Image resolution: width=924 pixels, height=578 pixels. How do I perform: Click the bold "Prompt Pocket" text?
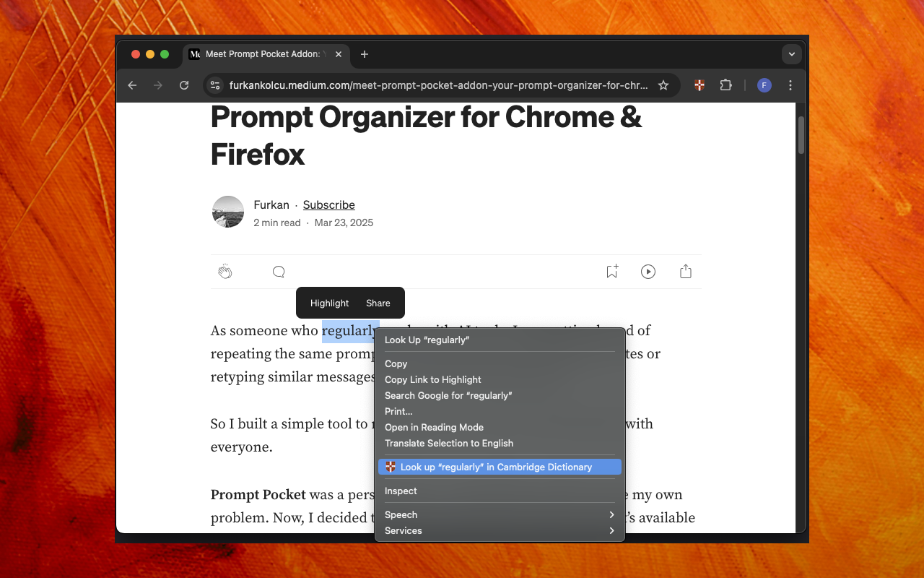pyautogui.click(x=258, y=495)
